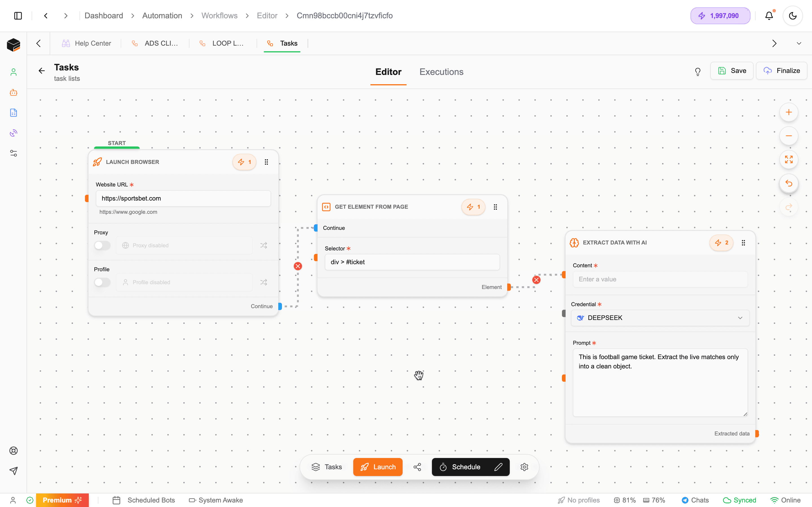Click the Finalize button

[x=782, y=71]
